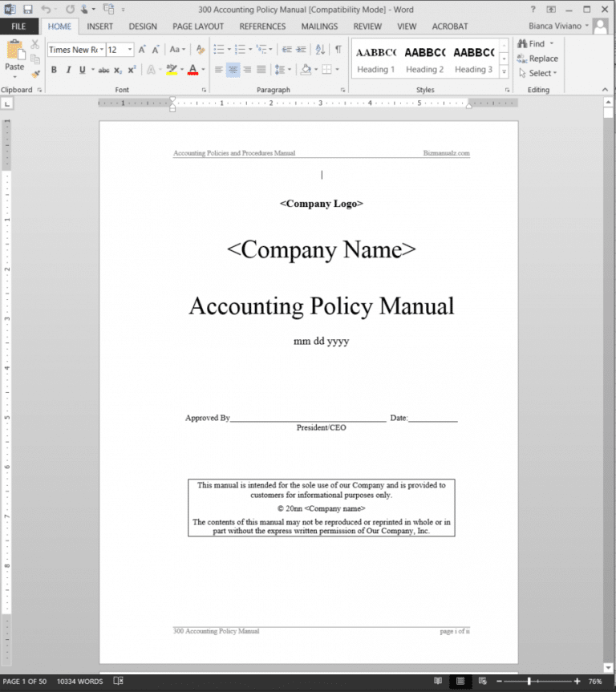Click the Decrease Indent icon
This screenshot has height=692, width=616.
point(287,50)
